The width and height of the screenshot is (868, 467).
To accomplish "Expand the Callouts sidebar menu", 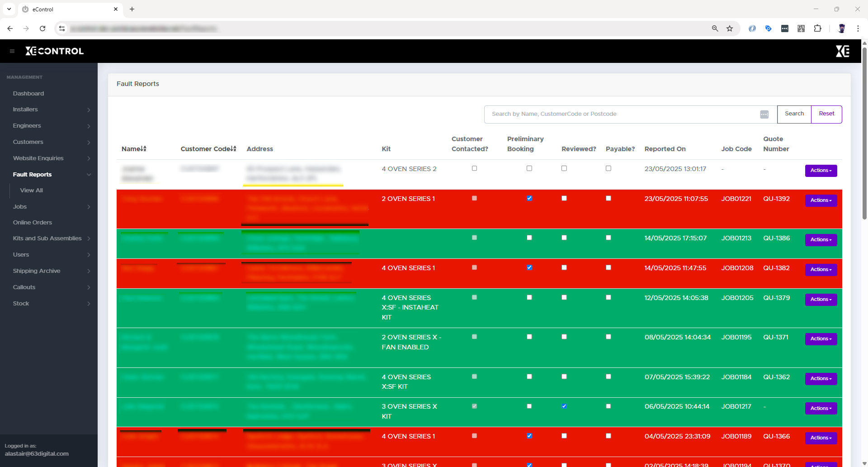I will 49,287.
